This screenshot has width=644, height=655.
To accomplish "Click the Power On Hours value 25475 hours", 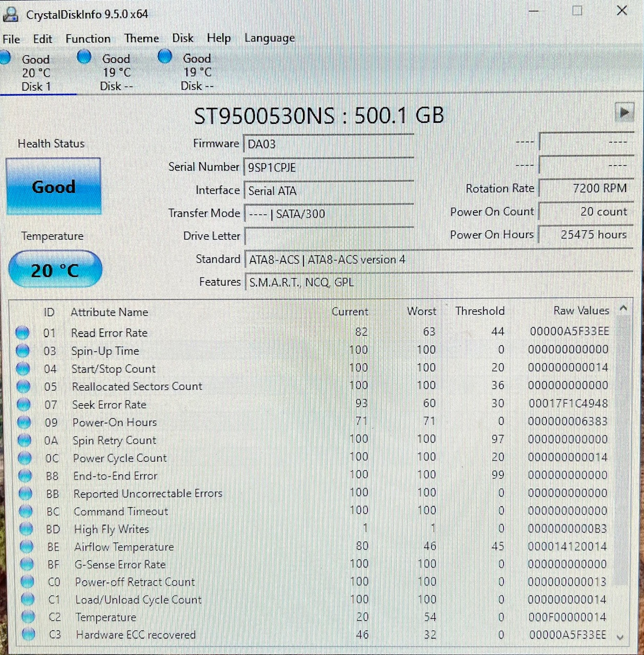I will (586, 234).
